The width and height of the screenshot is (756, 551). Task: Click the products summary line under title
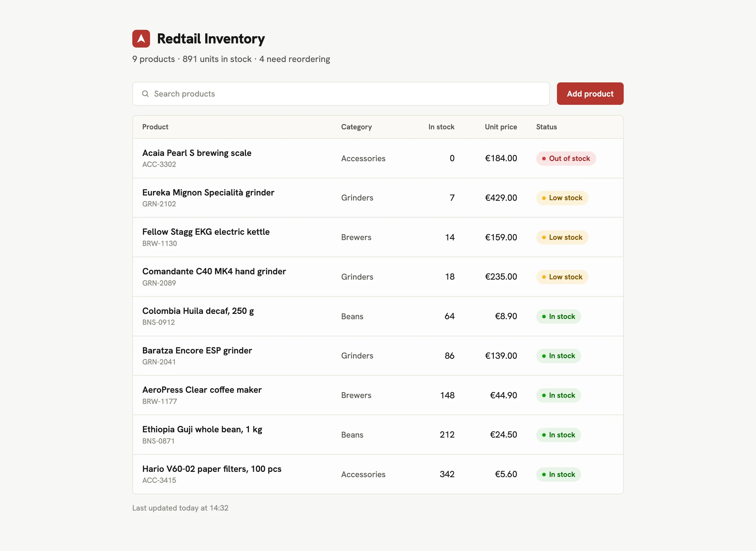(231, 59)
